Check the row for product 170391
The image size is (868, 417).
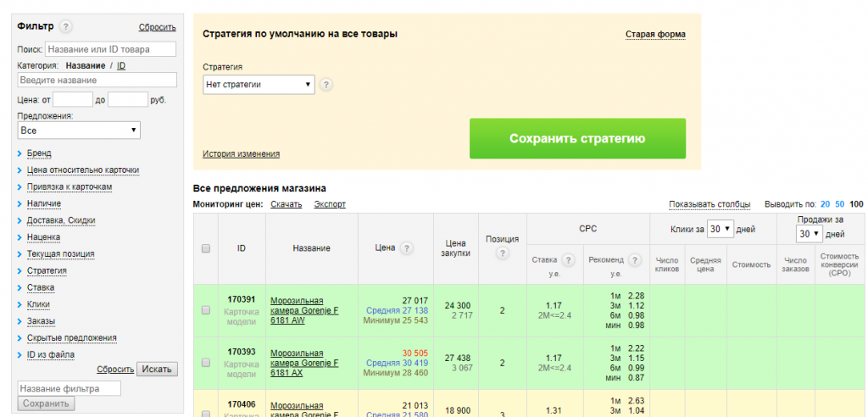coord(206,311)
